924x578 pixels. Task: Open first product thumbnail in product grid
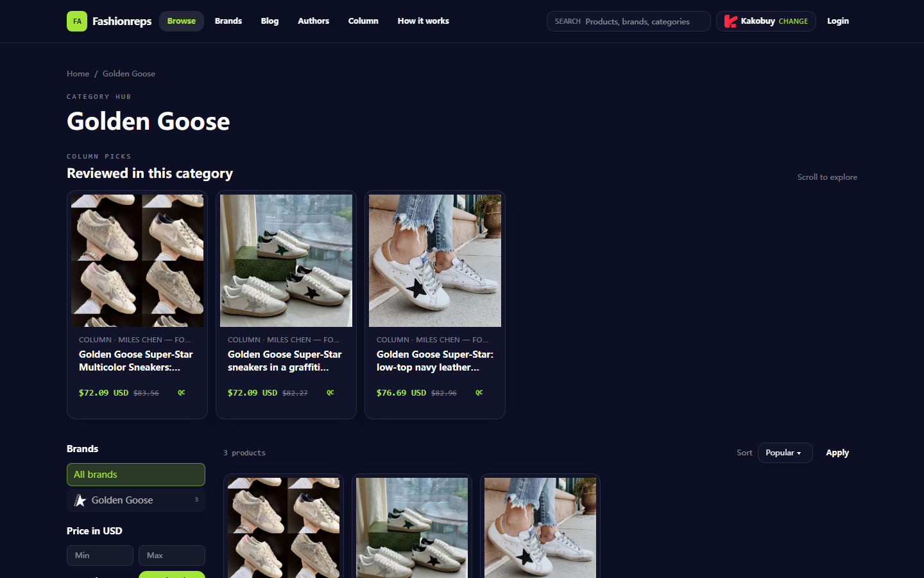coord(284,528)
